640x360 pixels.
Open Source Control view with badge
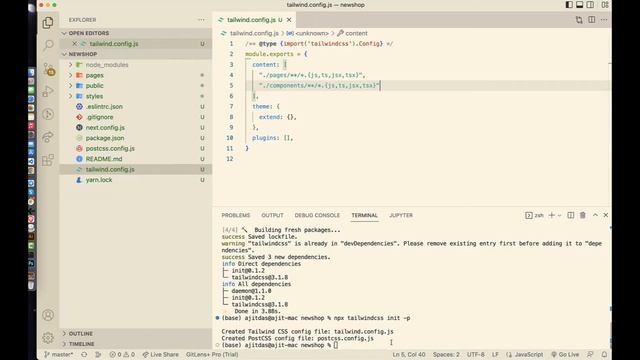49,69
